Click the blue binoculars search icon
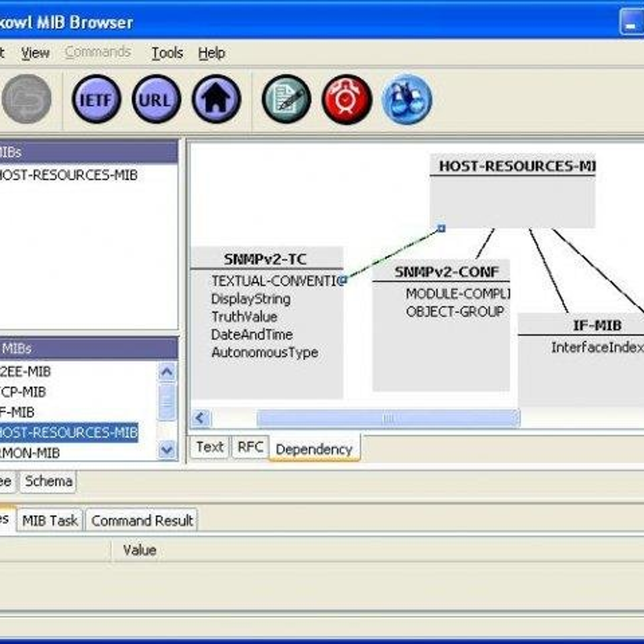Viewport: 644px width, 644px height. (x=407, y=99)
